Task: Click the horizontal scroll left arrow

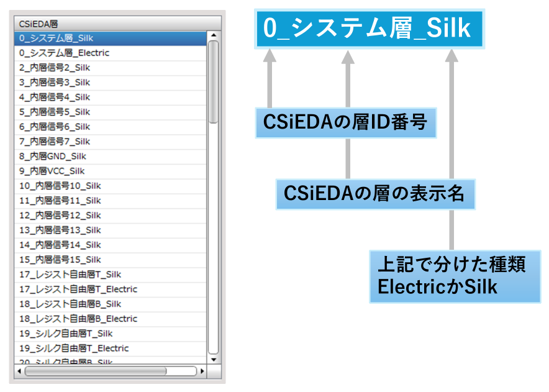Action: tap(19, 371)
